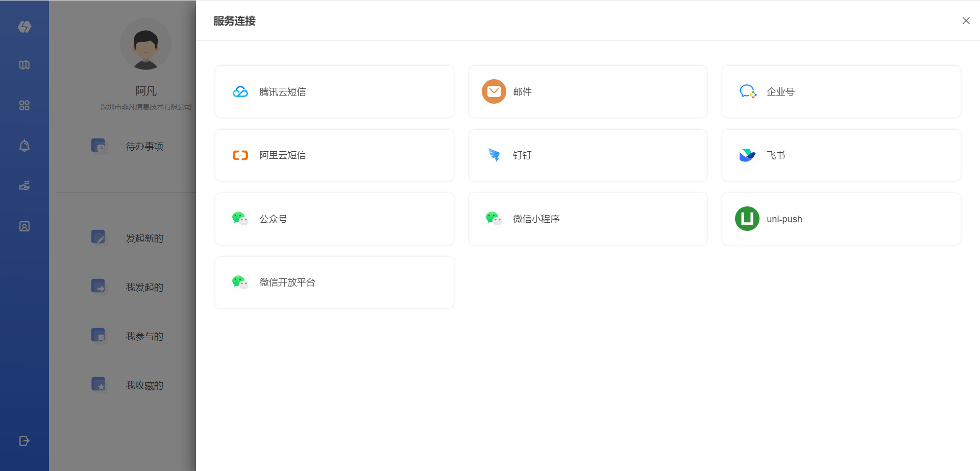Click the user name 阿凡
Screen dimensions: 980x471
click(146, 91)
